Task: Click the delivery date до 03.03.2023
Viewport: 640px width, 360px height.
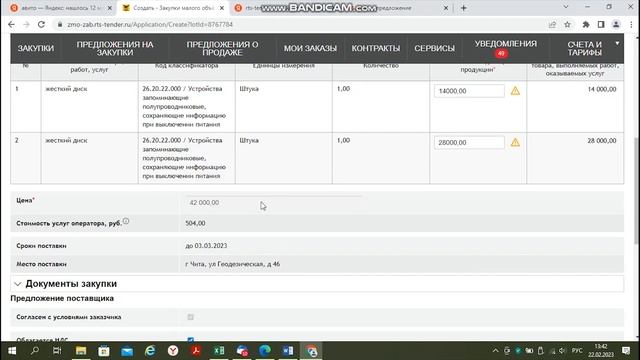Action: click(206, 246)
